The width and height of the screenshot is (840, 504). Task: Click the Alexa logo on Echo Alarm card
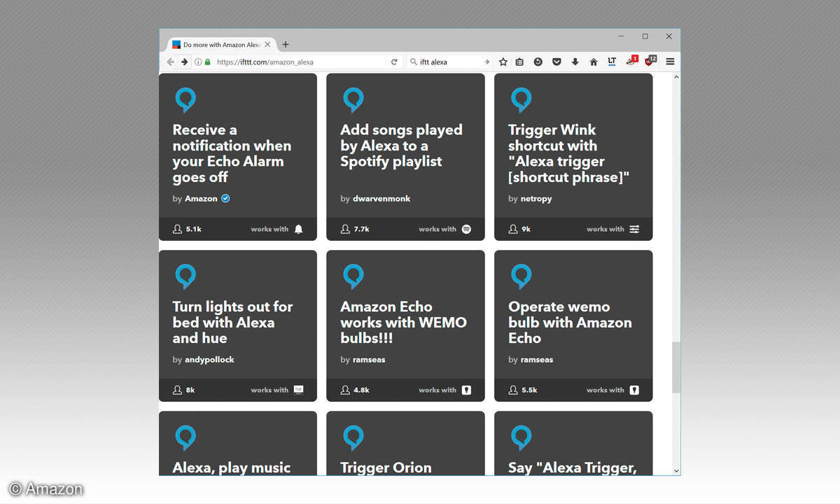185,101
